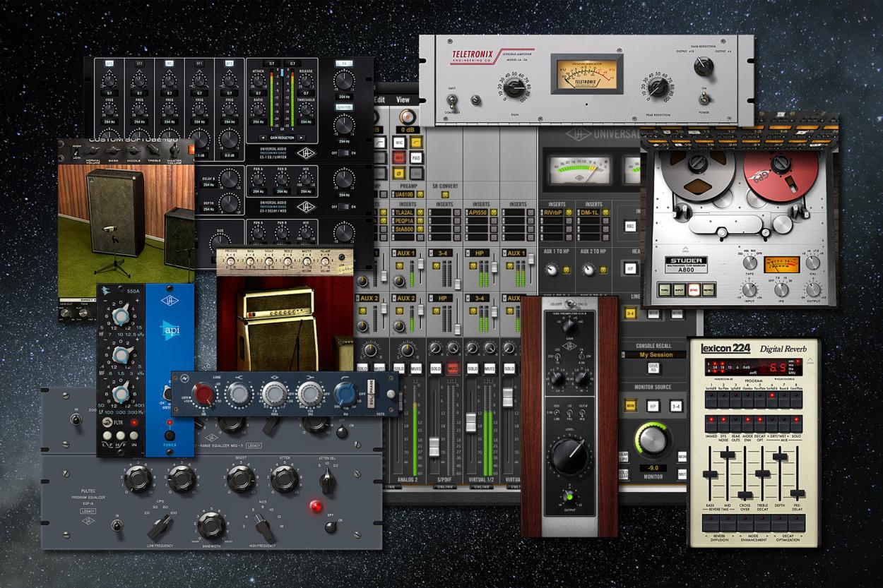
Task: Toggle CS-1 Delay/Mod OFF/ON switch
Action: pos(343,207)
